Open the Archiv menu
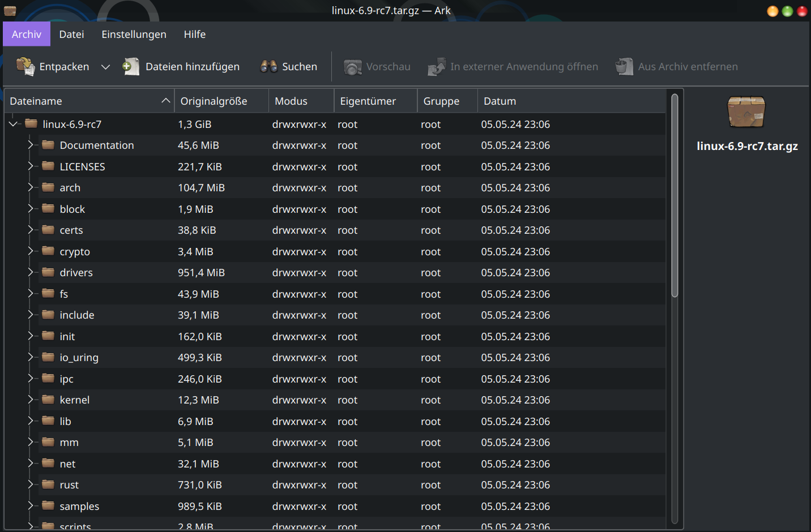Screen dimensions: 811x532 tap(26, 34)
